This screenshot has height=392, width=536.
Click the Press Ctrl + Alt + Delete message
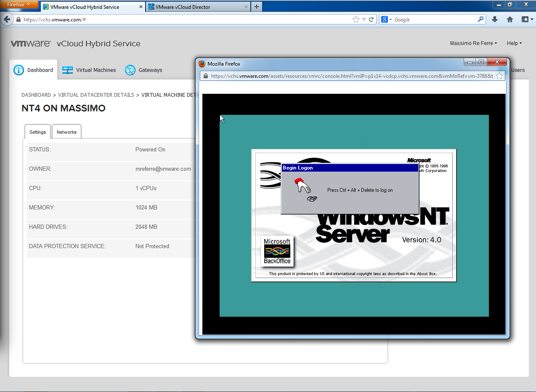[360, 190]
